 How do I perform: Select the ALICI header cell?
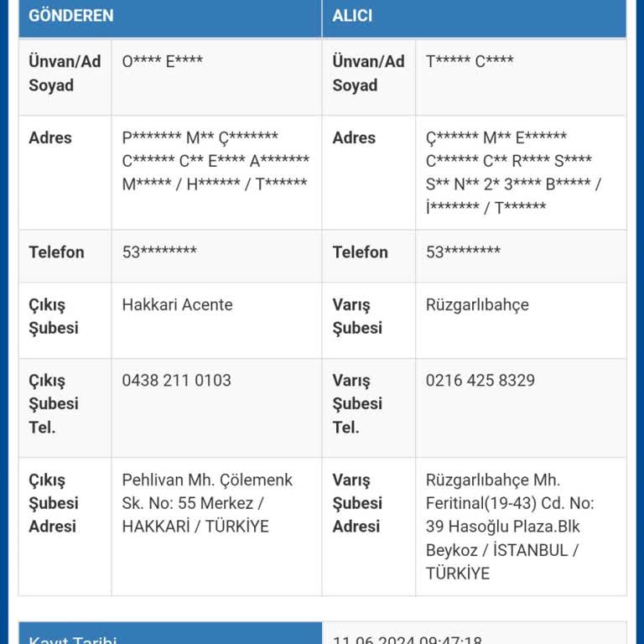[x=475, y=17]
